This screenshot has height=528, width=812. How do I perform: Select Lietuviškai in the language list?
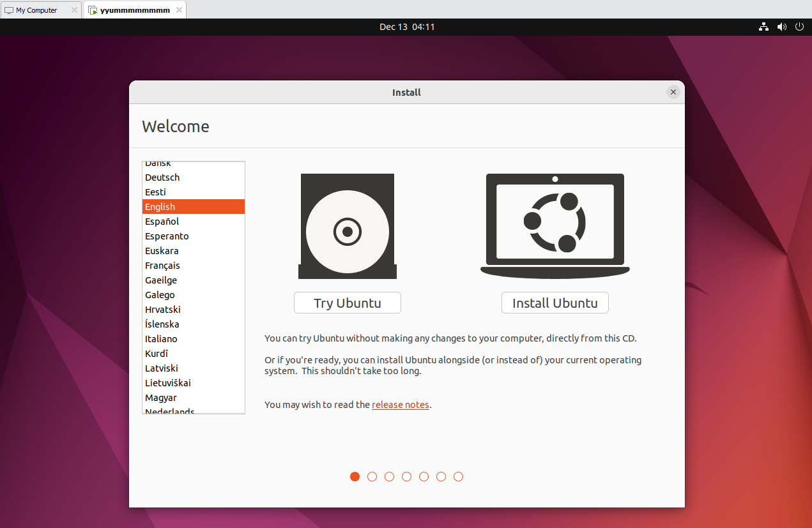(x=194, y=383)
